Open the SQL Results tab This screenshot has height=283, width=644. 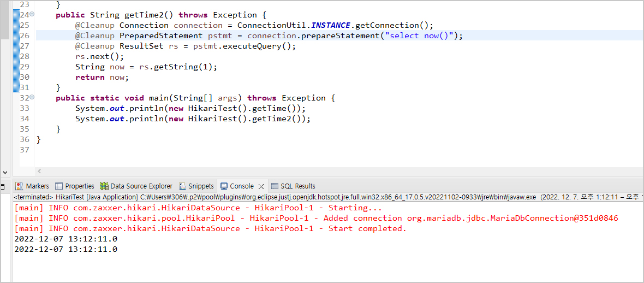pyautogui.click(x=293, y=186)
